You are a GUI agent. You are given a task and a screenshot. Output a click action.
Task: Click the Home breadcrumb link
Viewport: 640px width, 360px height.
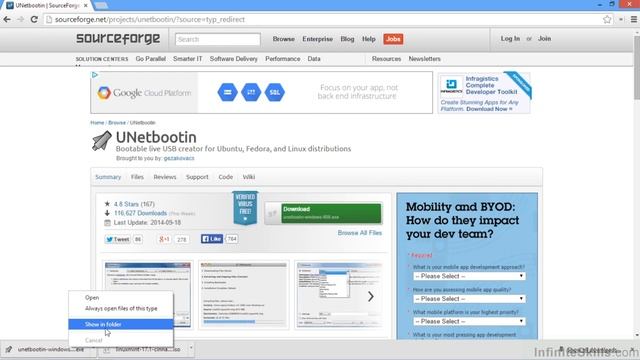(x=97, y=122)
